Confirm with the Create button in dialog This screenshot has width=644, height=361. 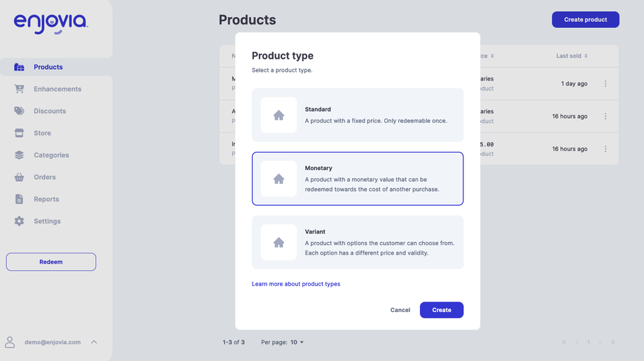pos(441,310)
